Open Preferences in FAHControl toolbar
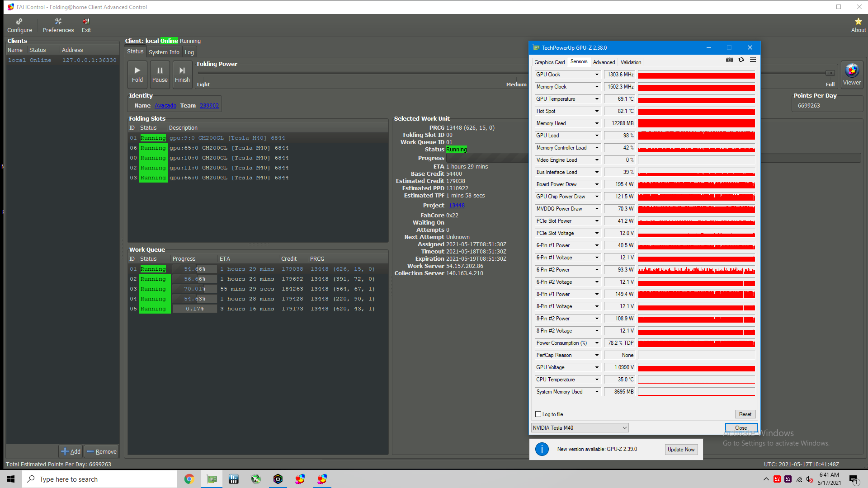Viewport: 868px width, 488px height. pyautogui.click(x=58, y=26)
